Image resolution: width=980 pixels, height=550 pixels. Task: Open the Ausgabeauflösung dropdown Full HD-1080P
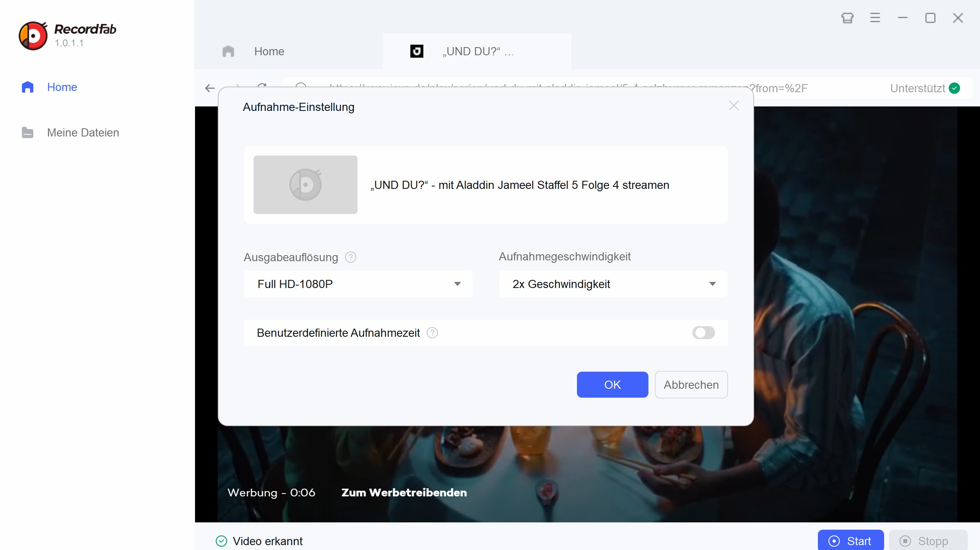click(358, 284)
